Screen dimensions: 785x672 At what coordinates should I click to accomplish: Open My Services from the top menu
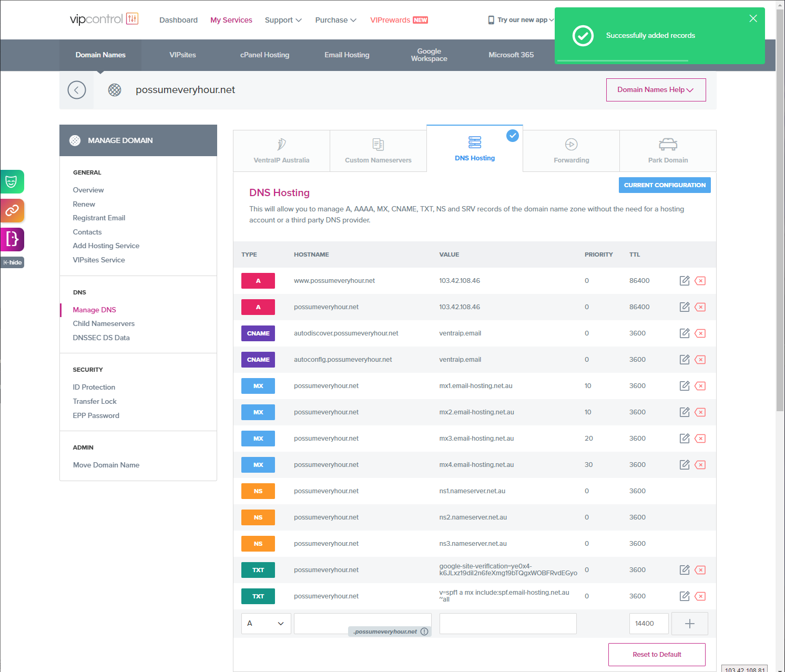pyautogui.click(x=231, y=20)
